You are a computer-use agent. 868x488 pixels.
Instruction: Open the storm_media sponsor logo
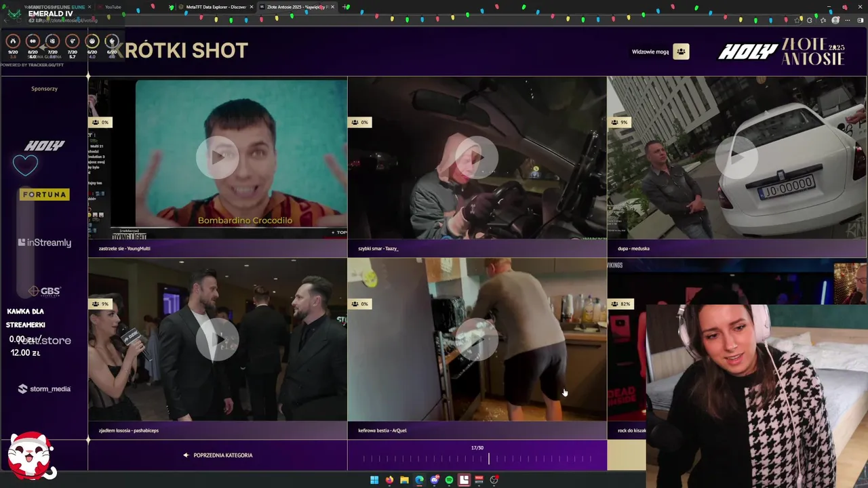44,389
